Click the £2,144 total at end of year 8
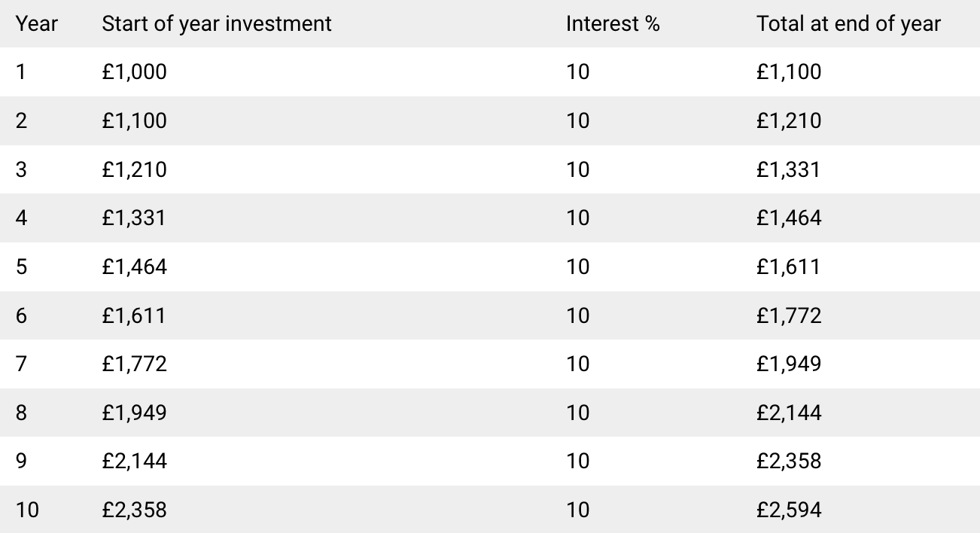 tap(789, 413)
